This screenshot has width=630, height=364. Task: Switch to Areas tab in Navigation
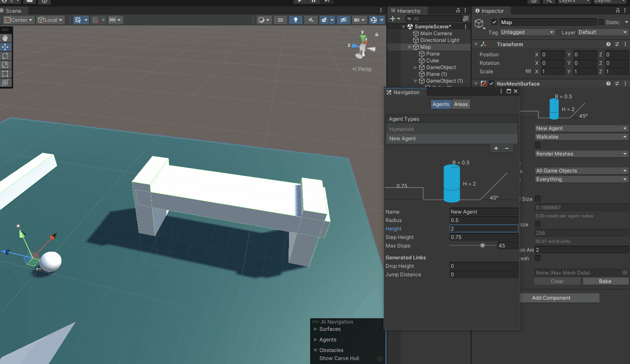(461, 104)
